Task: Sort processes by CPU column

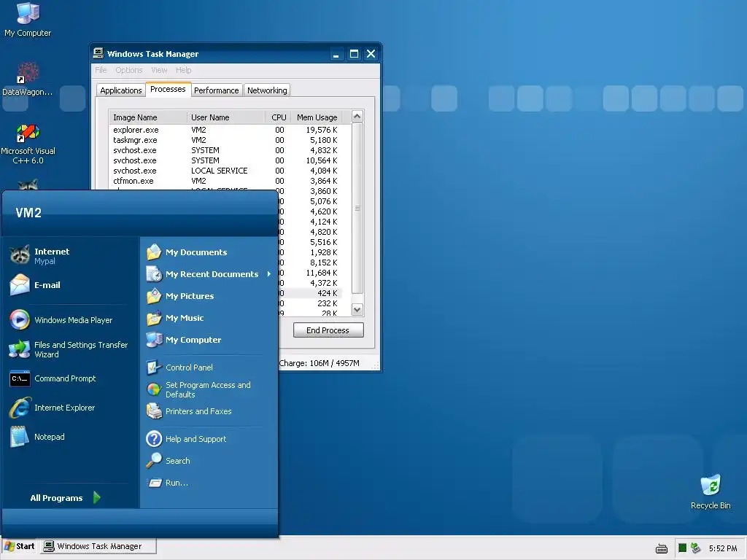Action: pyautogui.click(x=278, y=117)
